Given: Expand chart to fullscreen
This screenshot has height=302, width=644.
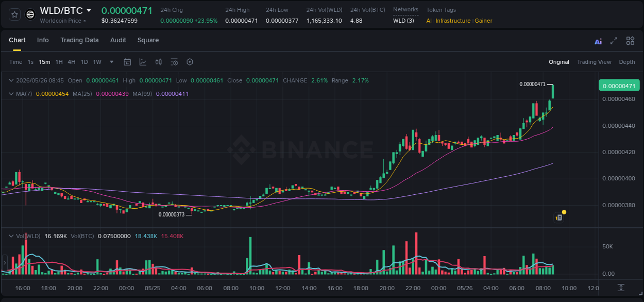Looking at the screenshot, I should point(614,41).
